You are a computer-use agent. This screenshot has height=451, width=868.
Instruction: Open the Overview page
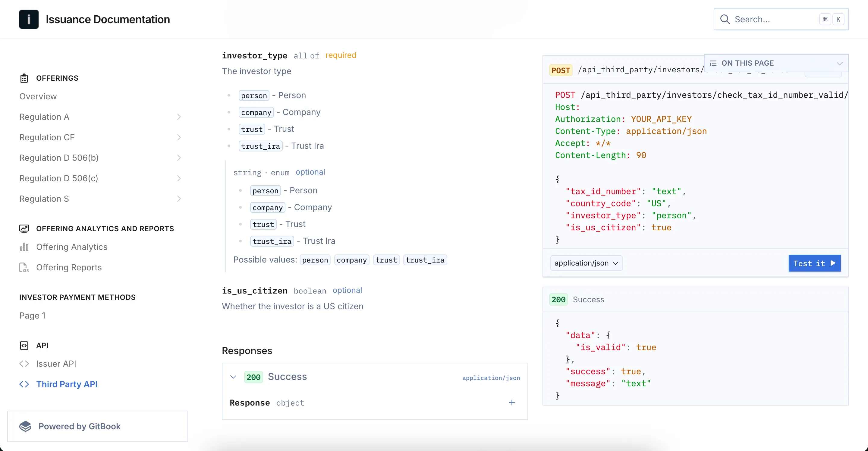[38, 97]
